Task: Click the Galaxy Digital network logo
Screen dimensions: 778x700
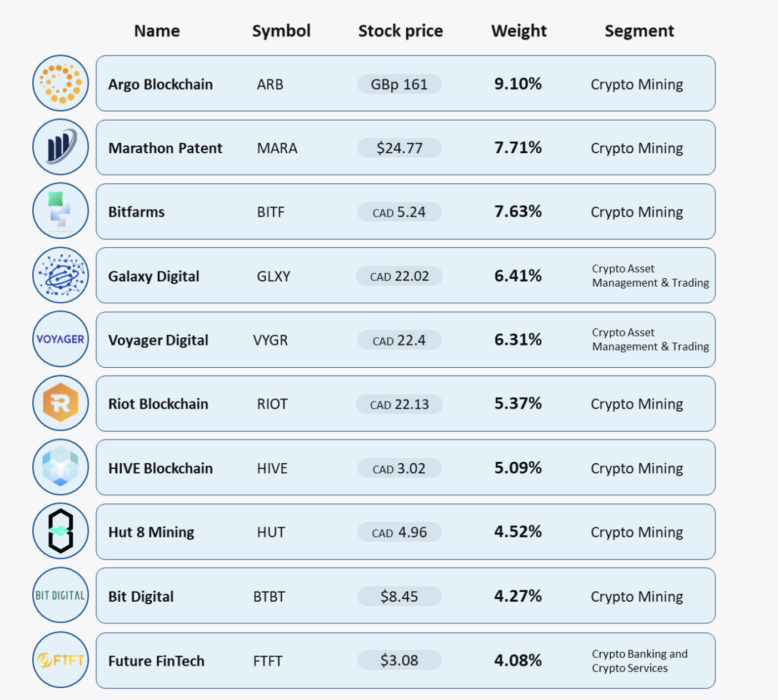Action: (61, 275)
